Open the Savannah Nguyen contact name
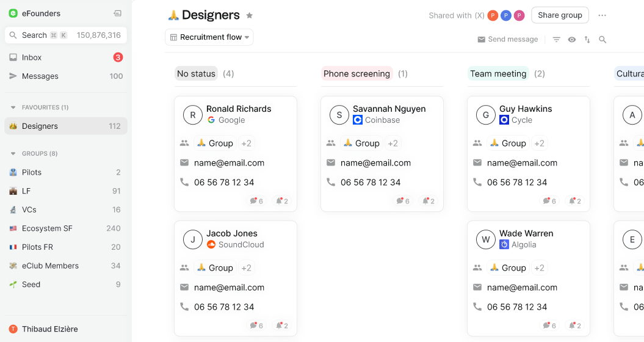The image size is (644, 342). [389, 109]
